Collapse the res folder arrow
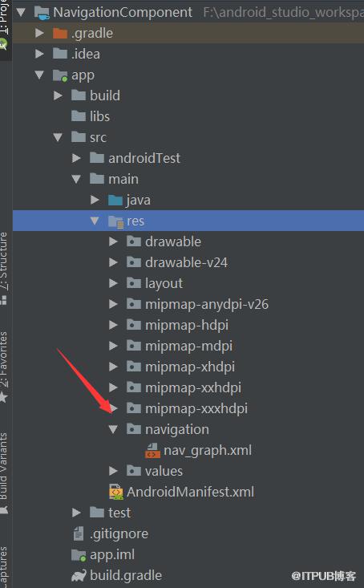364x588 pixels. pyautogui.click(x=95, y=221)
